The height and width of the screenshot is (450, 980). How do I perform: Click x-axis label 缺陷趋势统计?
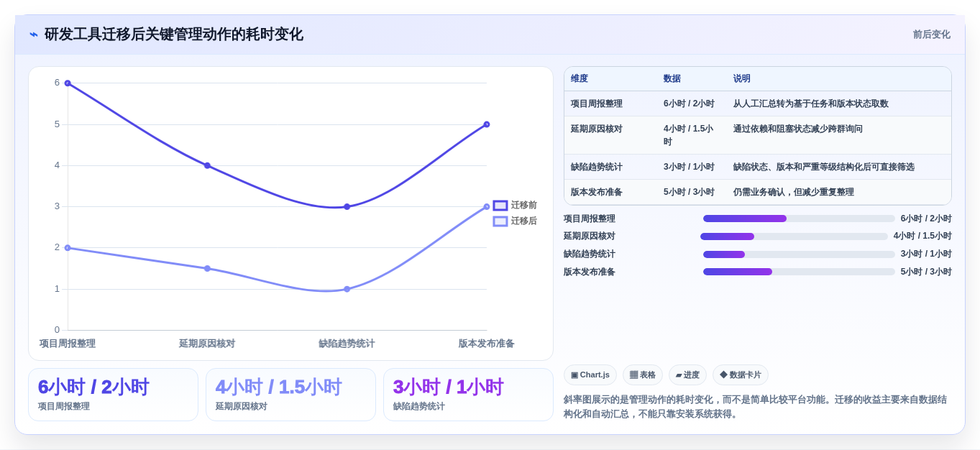tap(347, 344)
